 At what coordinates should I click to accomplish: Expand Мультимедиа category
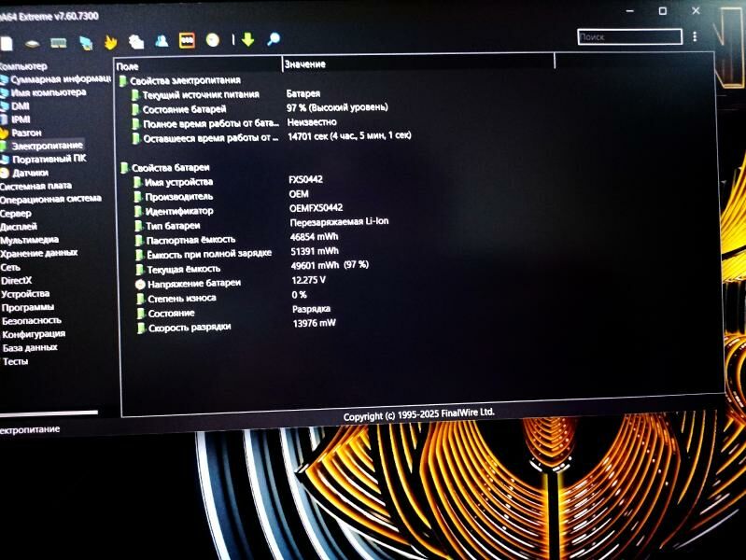[30, 240]
